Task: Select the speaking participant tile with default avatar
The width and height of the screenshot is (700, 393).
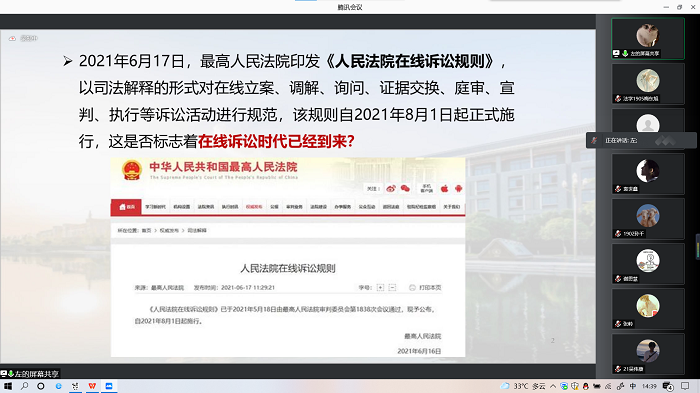Action: click(x=648, y=121)
